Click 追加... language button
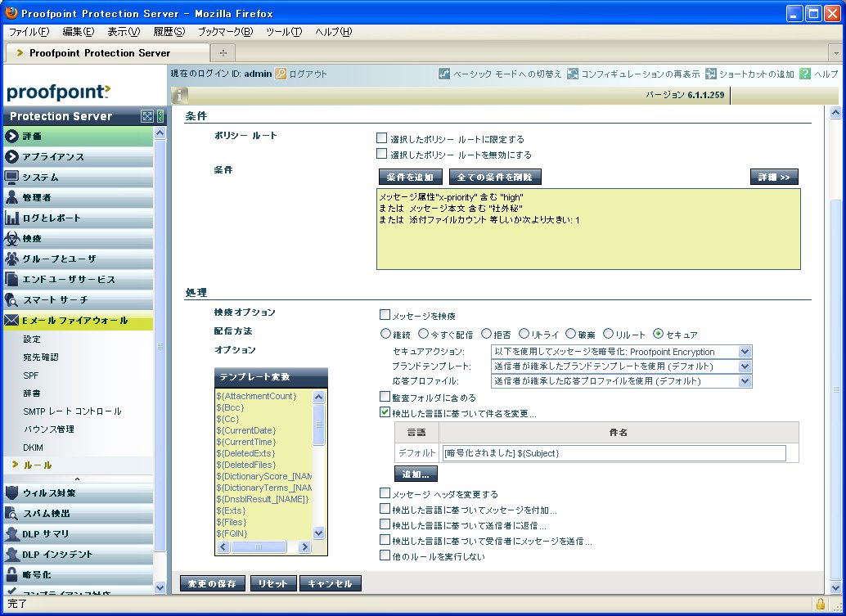The image size is (846, 616). click(416, 474)
